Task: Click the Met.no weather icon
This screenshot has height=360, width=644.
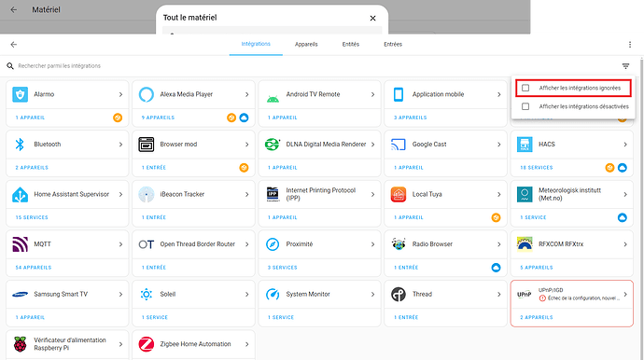Action: pyautogui.click(x=525, y=195)
